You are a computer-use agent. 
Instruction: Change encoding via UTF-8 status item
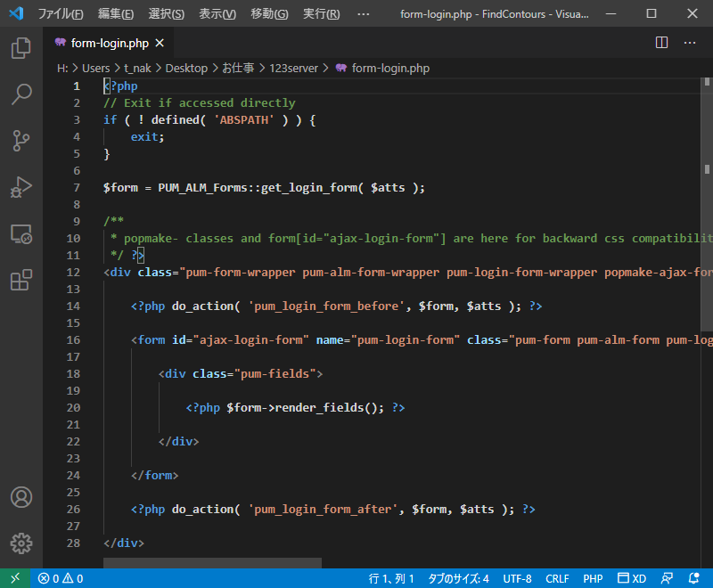click(517, 578)
